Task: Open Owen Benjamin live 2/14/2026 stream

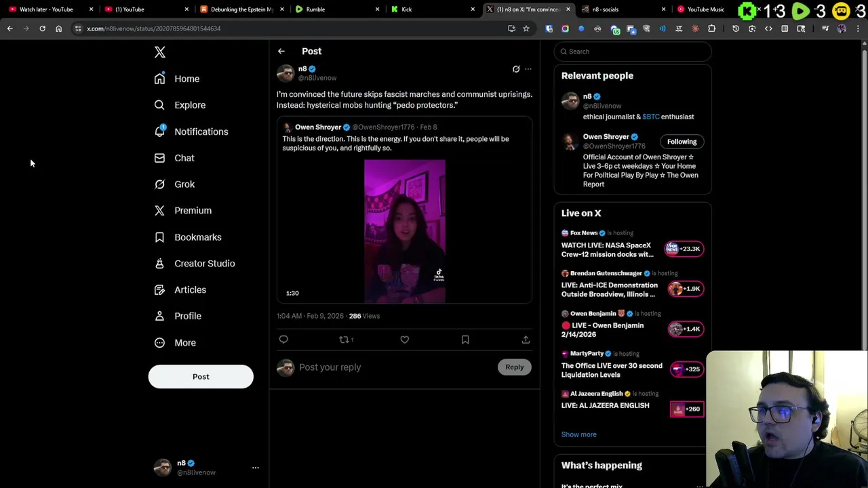Action: 603,330
